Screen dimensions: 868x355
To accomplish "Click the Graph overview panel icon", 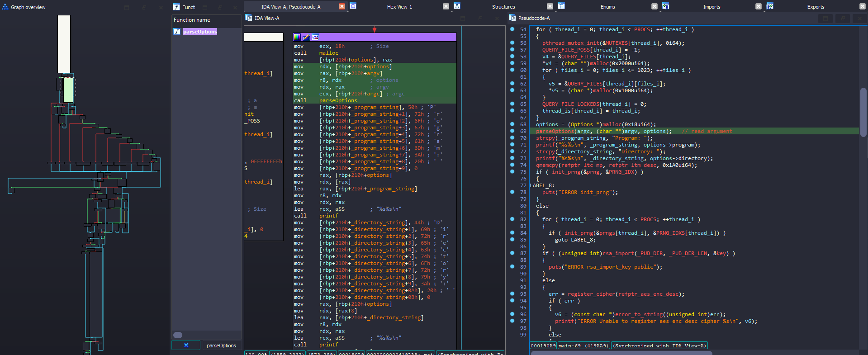I will coord(5,7).
